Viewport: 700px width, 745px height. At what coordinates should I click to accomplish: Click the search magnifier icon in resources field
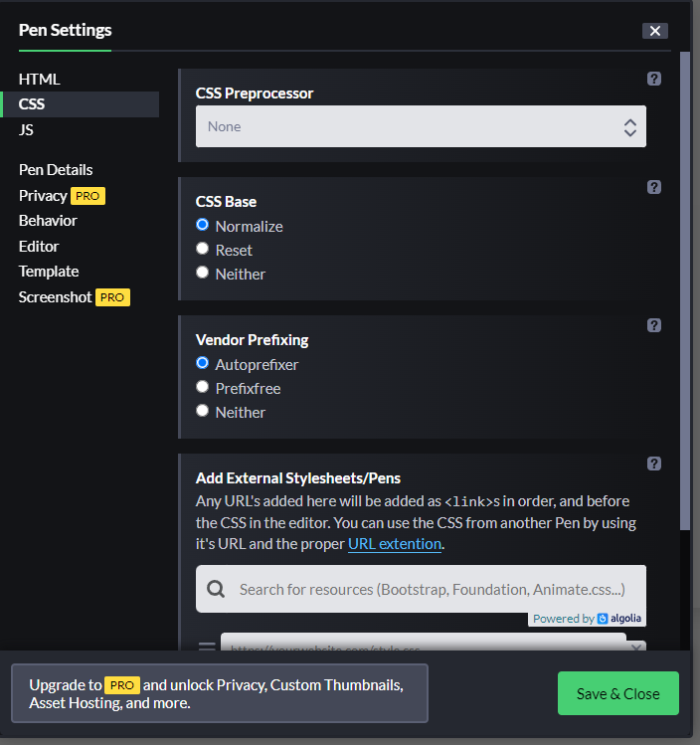point(216,589)
